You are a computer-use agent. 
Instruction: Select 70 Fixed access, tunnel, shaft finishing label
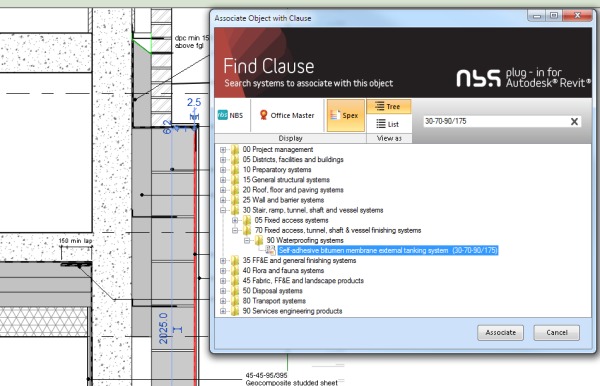[338, 230]
